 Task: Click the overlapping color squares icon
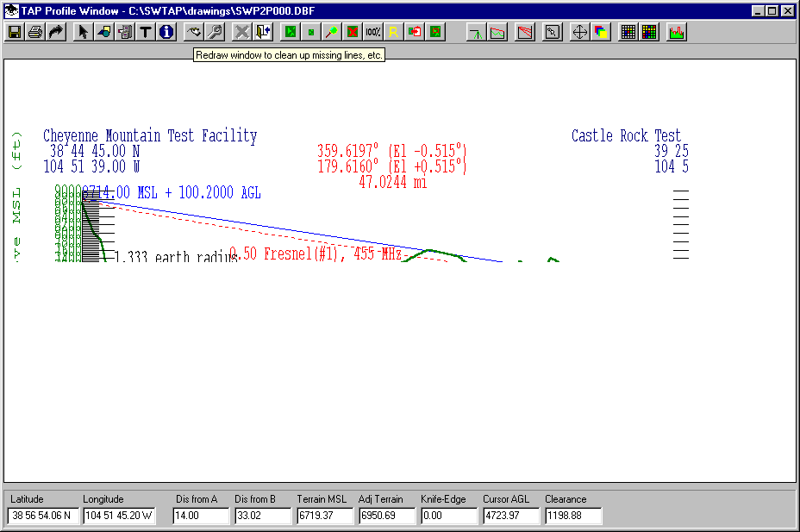[x=601, y=32]
